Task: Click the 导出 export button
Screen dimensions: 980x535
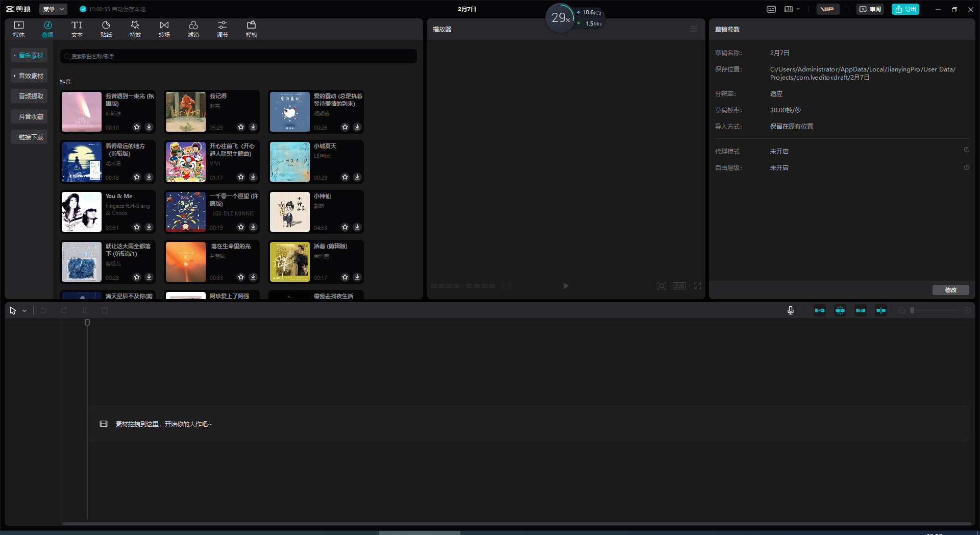Action: point(905,9)
